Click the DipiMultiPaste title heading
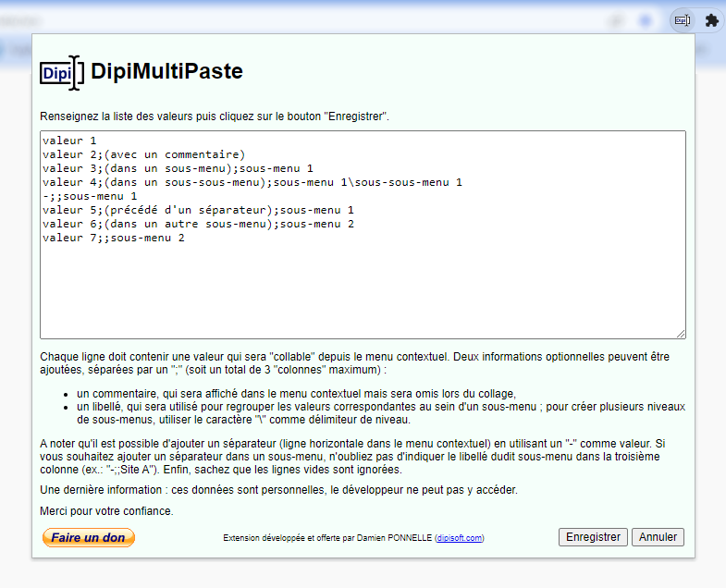 pos(166,71)
